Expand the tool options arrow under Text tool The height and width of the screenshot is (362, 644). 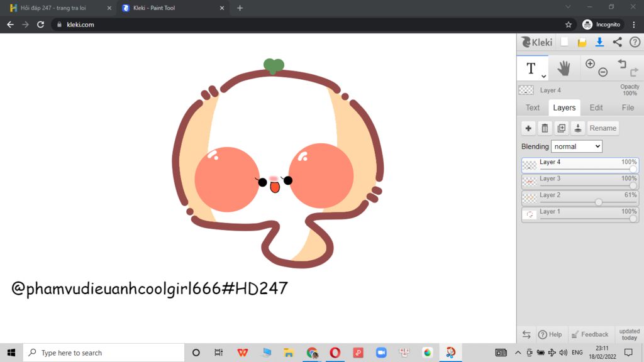click(x=543, y=76)
